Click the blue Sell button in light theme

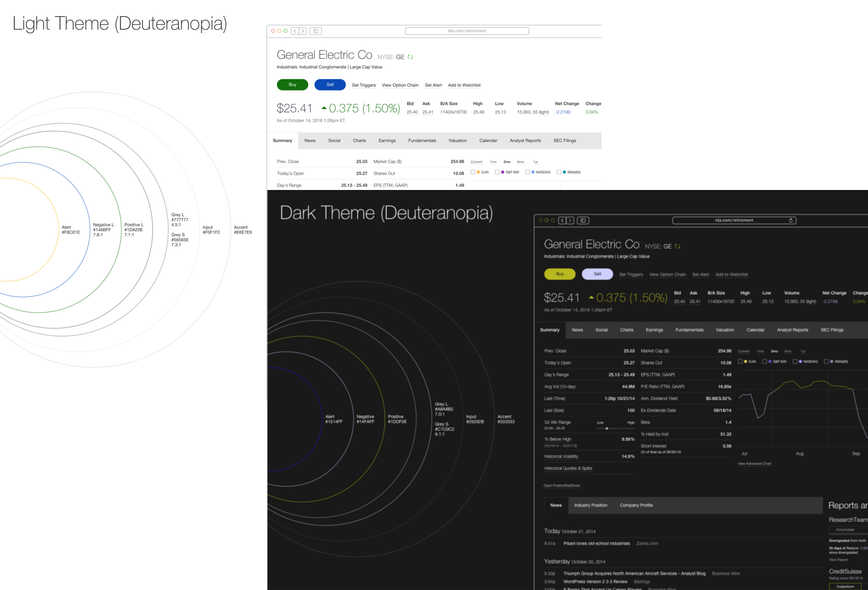330,85
